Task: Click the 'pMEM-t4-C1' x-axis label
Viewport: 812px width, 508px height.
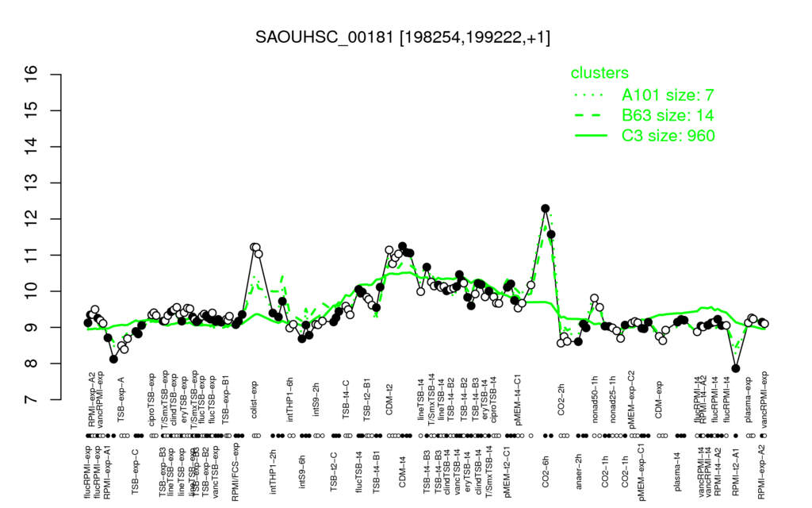Action: (x=517, y=401)
